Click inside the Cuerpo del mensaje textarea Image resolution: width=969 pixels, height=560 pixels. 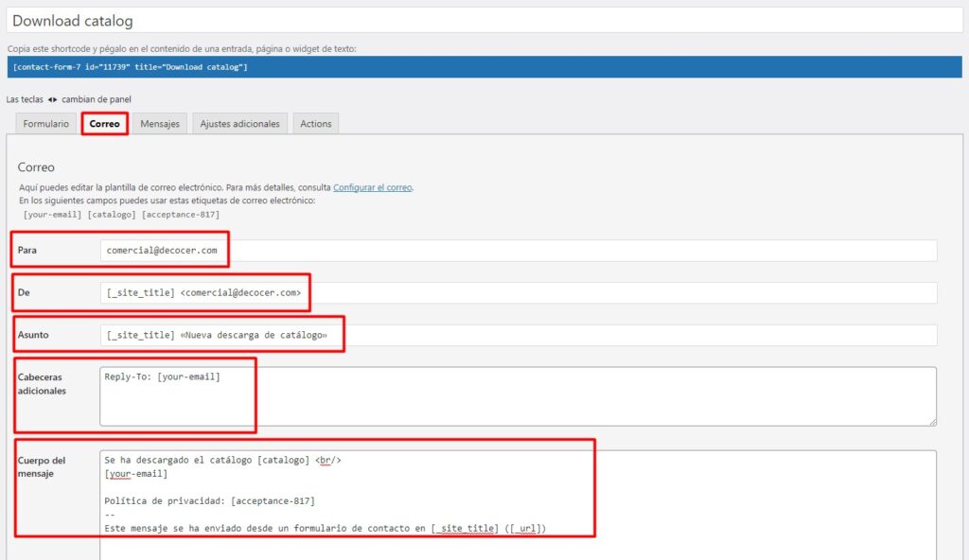coord(518,501)
